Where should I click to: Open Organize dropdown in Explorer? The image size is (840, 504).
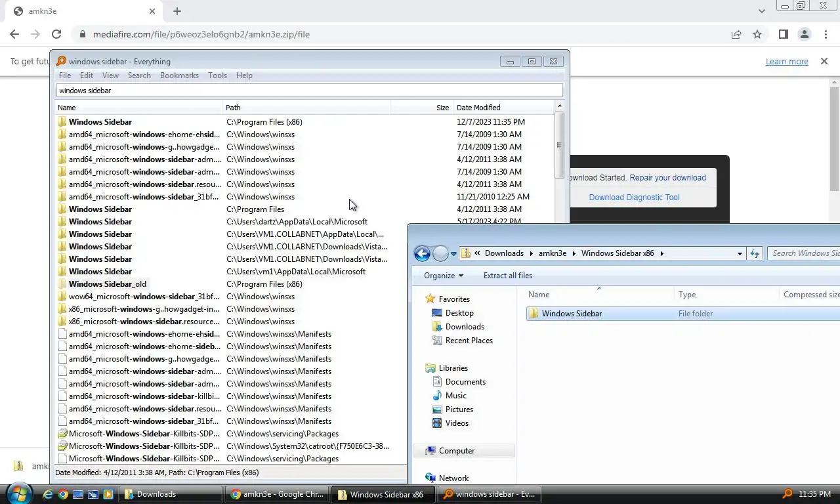point(444,276)
